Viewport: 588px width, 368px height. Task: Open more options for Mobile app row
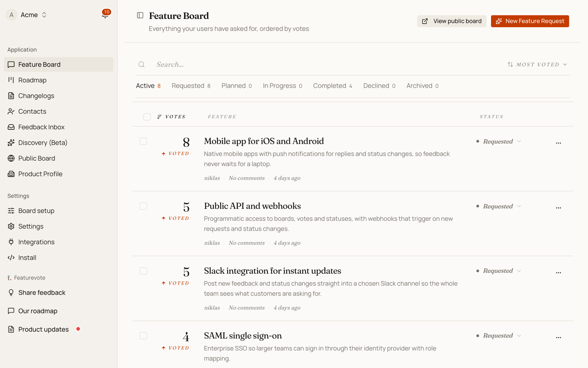558,143
